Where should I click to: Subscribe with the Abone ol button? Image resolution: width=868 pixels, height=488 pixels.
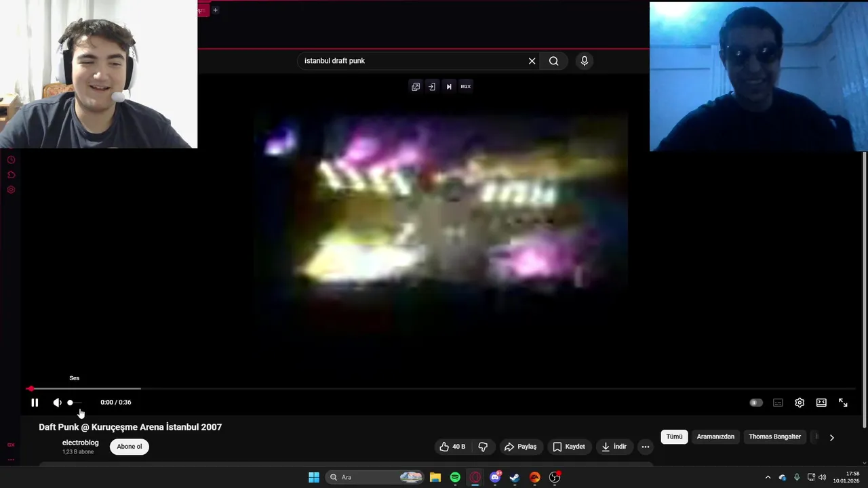pyautogui.click(x=130, y=447)
